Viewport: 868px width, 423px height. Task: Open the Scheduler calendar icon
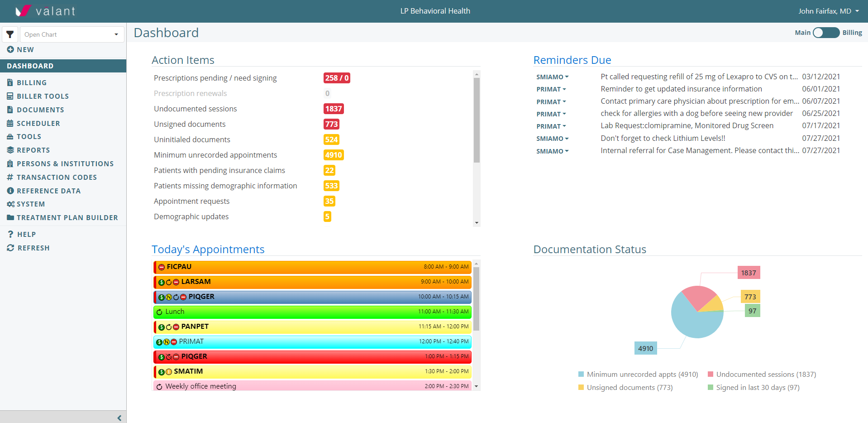[10, 123]
